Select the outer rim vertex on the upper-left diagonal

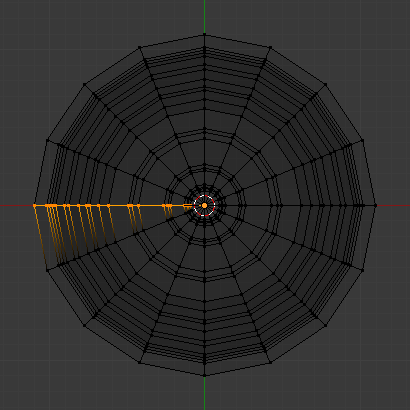(84, 85)
